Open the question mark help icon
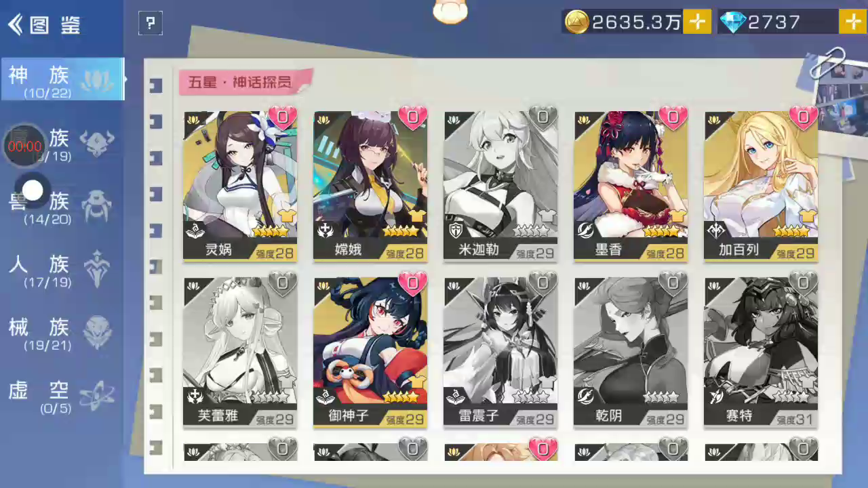868x488 pixels. 151,24
